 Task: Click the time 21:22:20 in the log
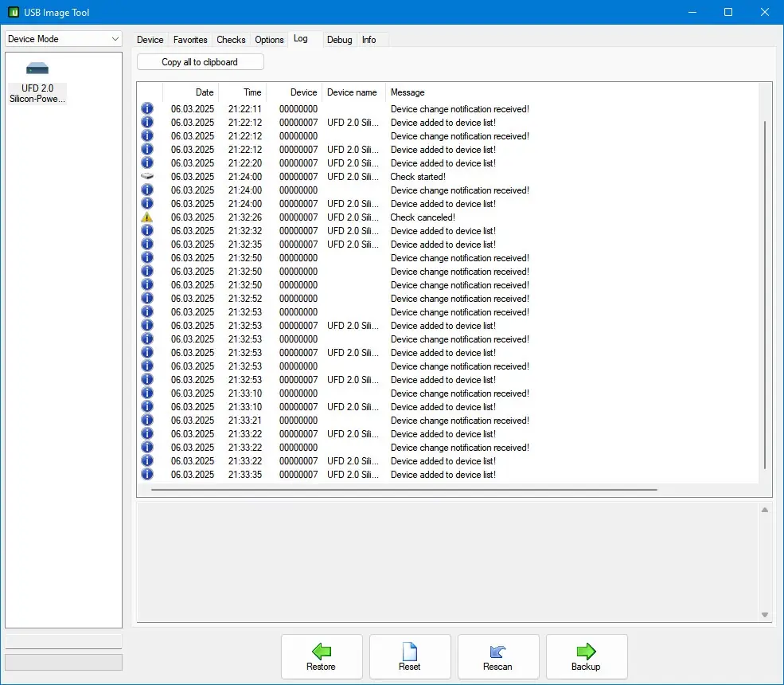(245, 163)
